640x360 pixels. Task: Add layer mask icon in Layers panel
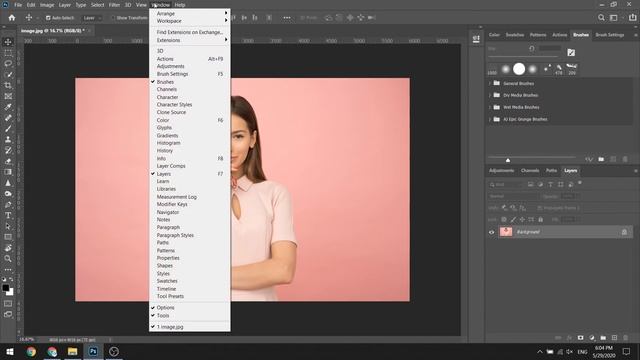(580, 338)
